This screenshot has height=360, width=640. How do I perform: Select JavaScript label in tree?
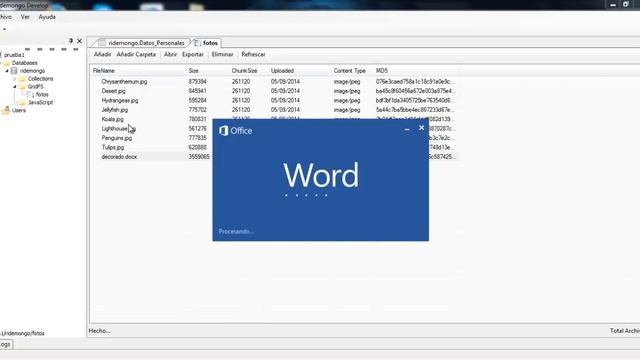pos(40,102)
